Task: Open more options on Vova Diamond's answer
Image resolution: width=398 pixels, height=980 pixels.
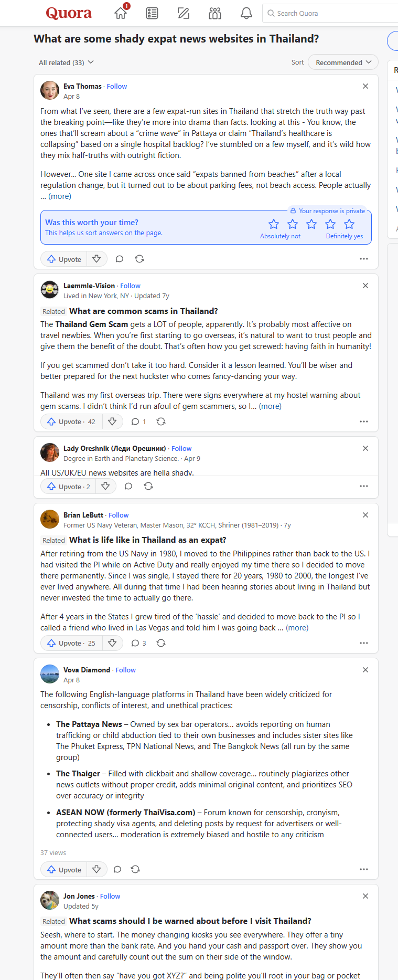Action: 364,869
